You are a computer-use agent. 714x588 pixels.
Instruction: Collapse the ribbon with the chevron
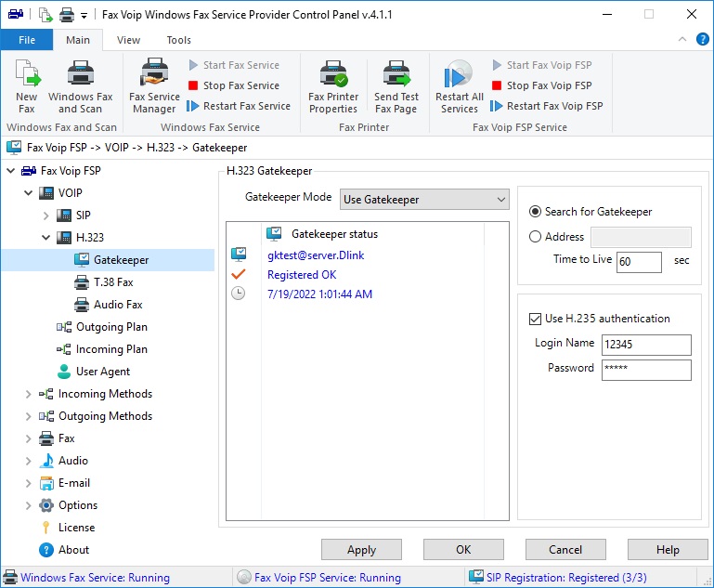[682, 39]
